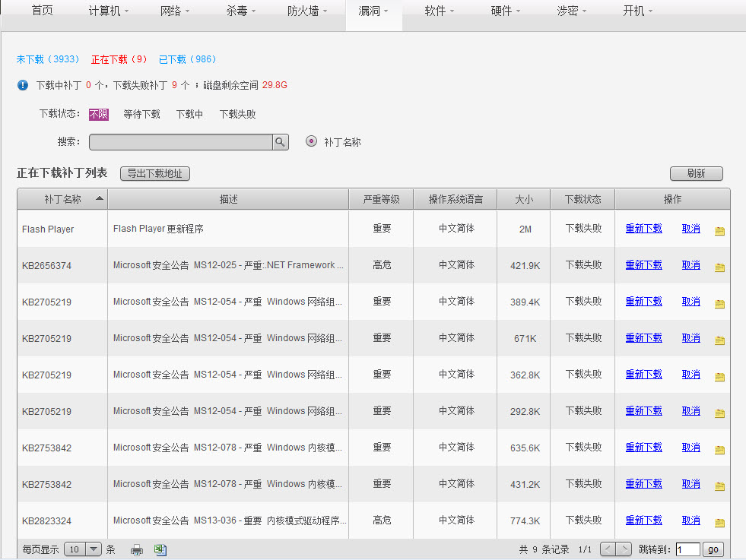This screenshot has height=560, width=746.
Task: Sort by 补丁名称 column arrow
Action: [x=100, y=198]
